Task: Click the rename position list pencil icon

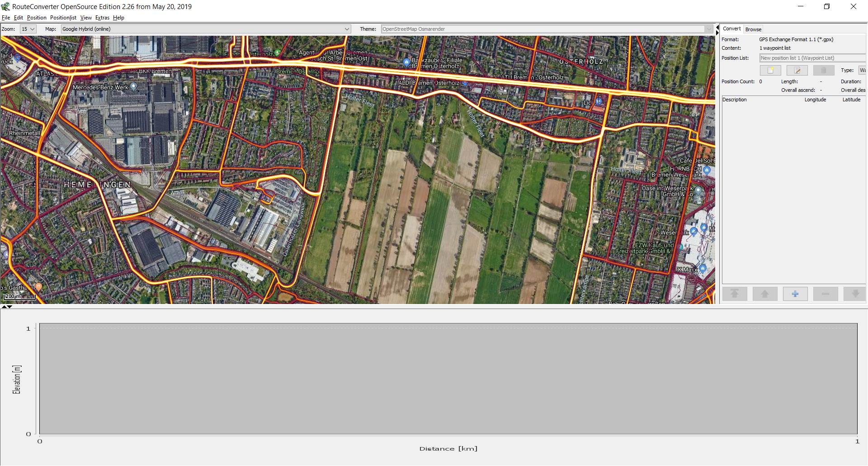Action: pyautogui.click(x=797, y=70)
